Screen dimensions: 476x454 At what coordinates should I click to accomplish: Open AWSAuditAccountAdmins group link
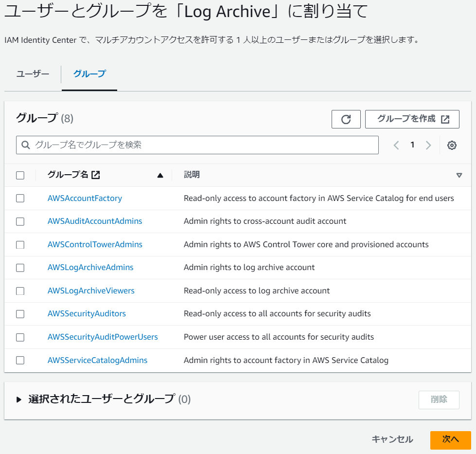point(95,221)
